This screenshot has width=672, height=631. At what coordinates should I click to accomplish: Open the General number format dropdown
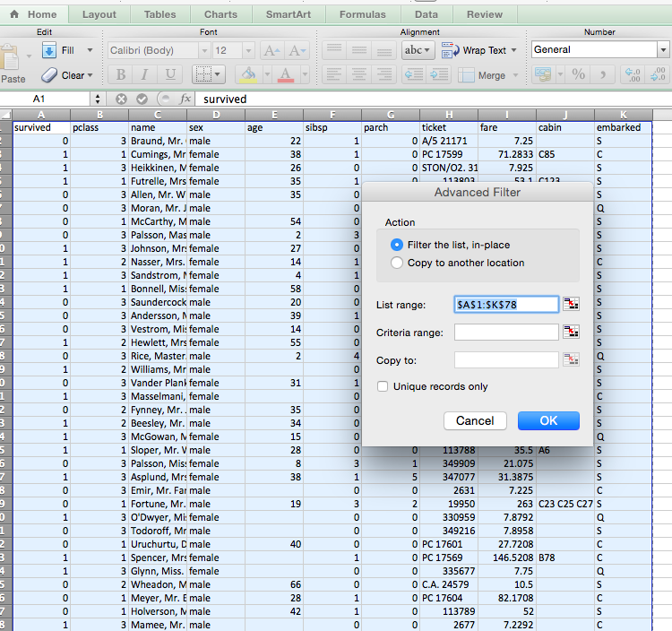coord(663,49)
